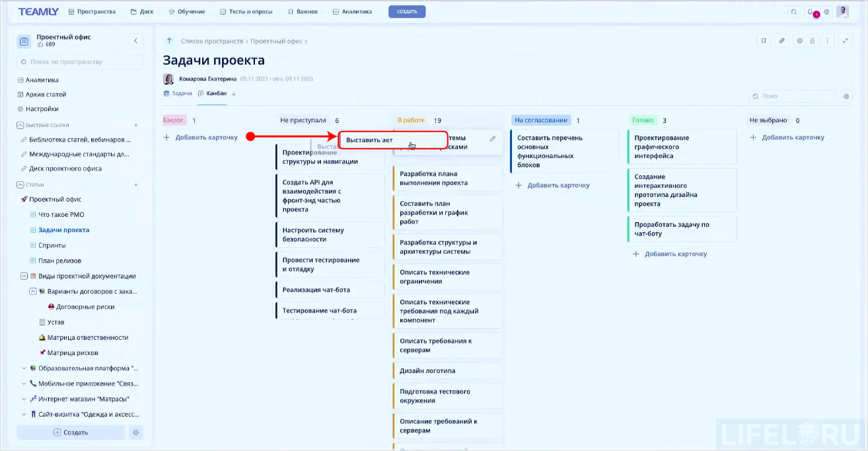Click the lock icon in article toolbar

(812, 41)
